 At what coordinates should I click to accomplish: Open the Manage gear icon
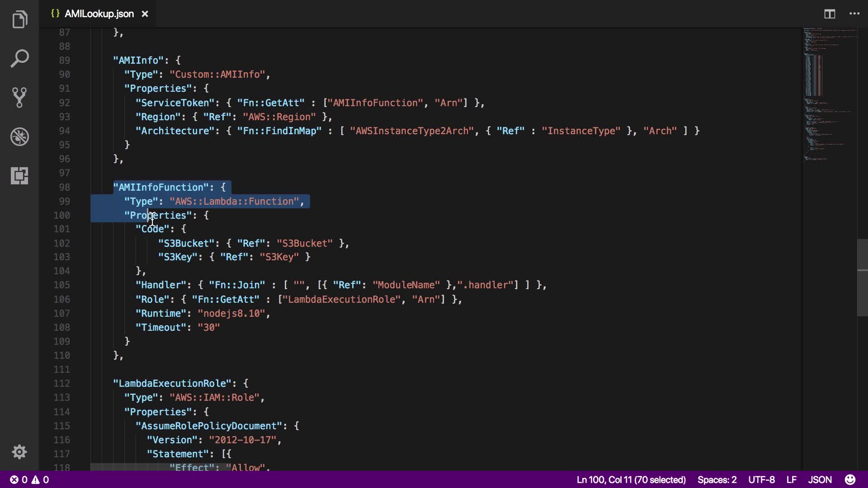coord(19,452)
